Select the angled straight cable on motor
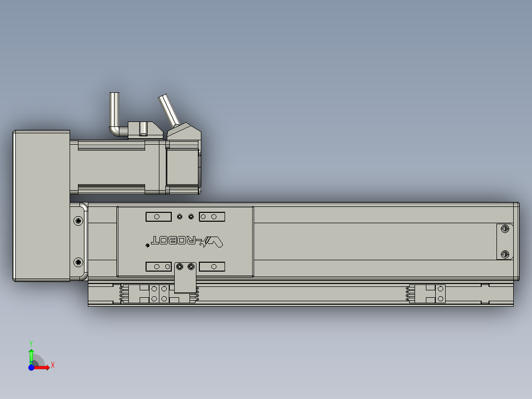 (169, 111)
